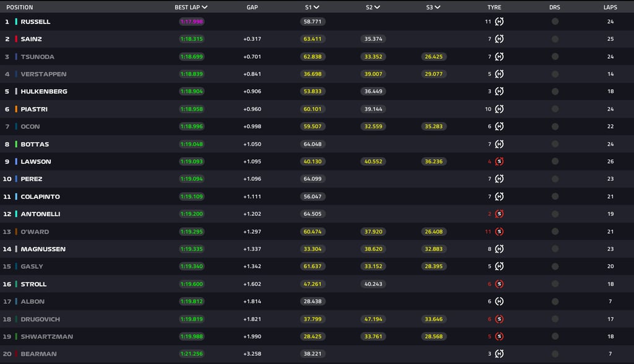Click Colapinto's hard tyre icon
This screenshot has height=364, width=634.
[x=500, y=197]
